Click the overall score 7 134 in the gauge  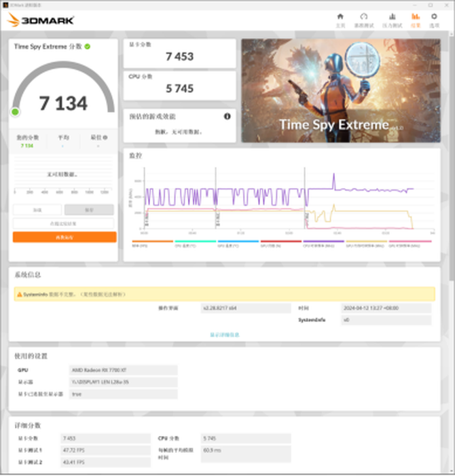point(63,103)
